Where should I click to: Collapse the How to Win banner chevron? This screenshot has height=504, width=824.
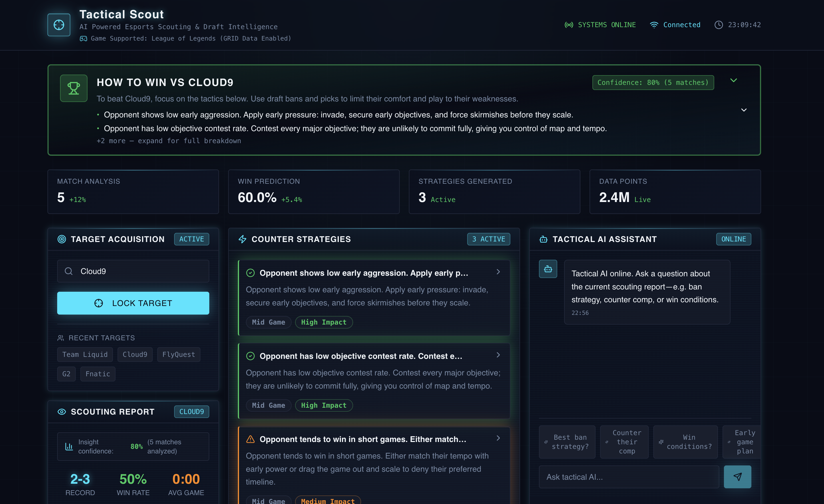pos(733,81)
